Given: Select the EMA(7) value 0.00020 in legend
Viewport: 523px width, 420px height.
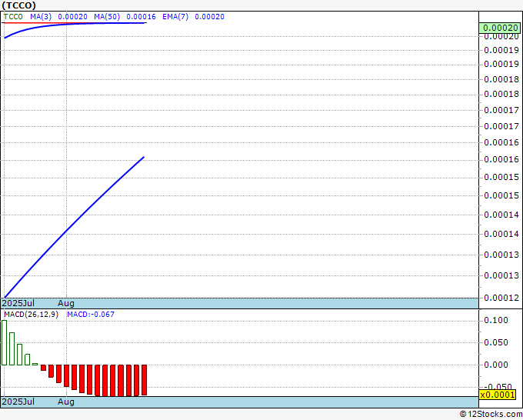Looking at the screenshot, I should [x=209, y=17].
